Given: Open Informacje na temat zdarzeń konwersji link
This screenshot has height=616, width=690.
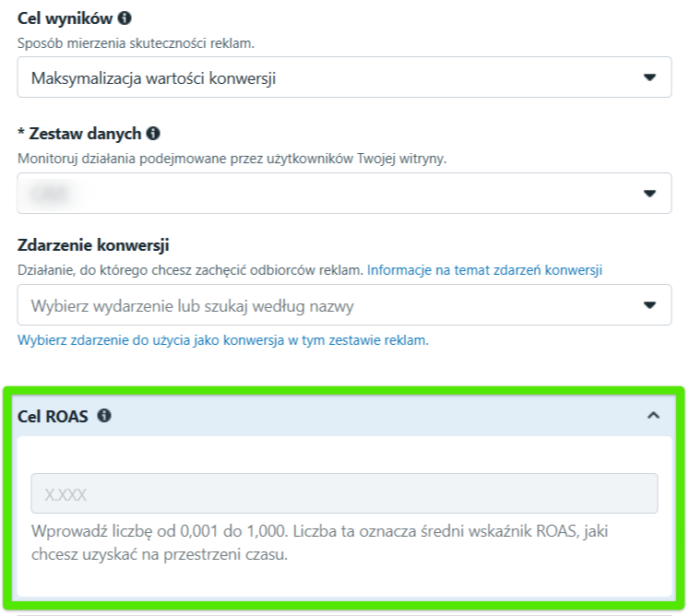Looking at the screenshot, I should tap(484, 270).
